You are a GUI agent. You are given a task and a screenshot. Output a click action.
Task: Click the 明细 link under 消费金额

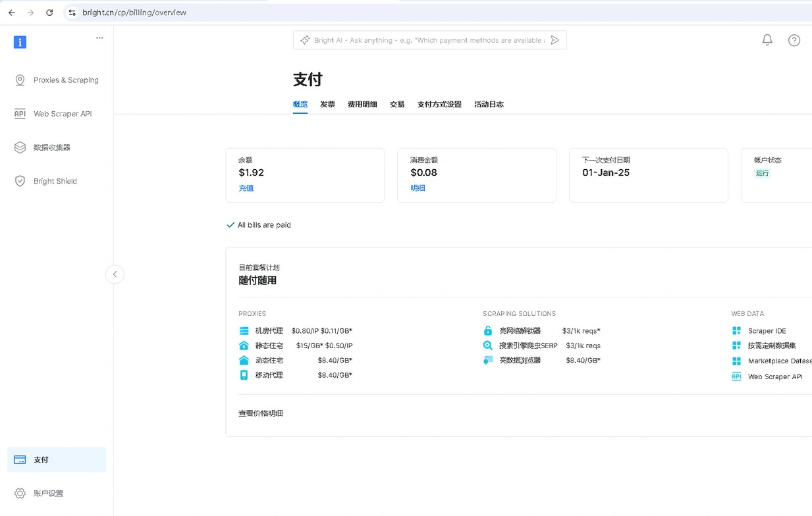418,188
